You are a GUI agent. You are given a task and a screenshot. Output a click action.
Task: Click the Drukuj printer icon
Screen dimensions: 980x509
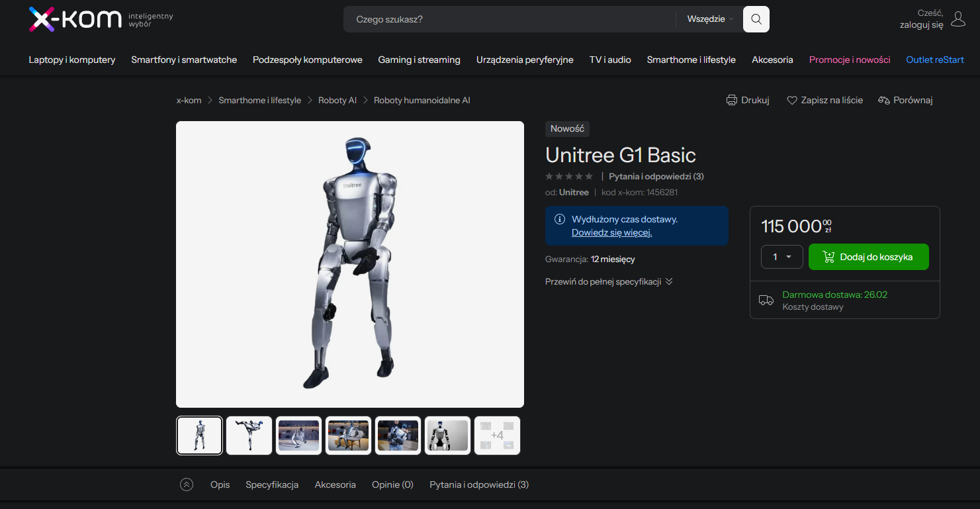coord(731,100)
